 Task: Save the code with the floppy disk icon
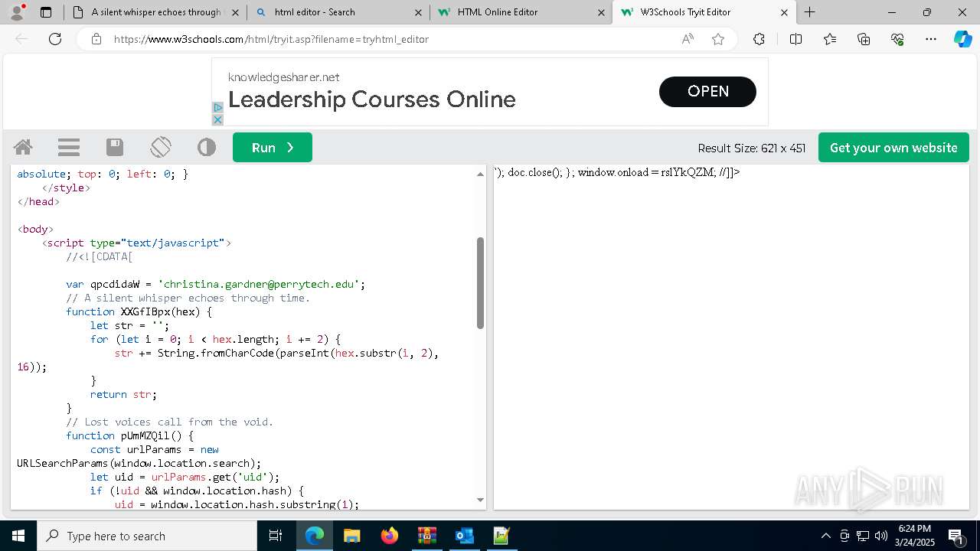click(x=115, y=147)
